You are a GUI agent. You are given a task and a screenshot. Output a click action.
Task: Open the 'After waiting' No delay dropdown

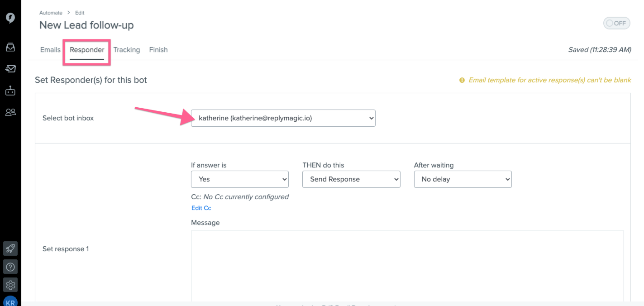coord(463,179)
